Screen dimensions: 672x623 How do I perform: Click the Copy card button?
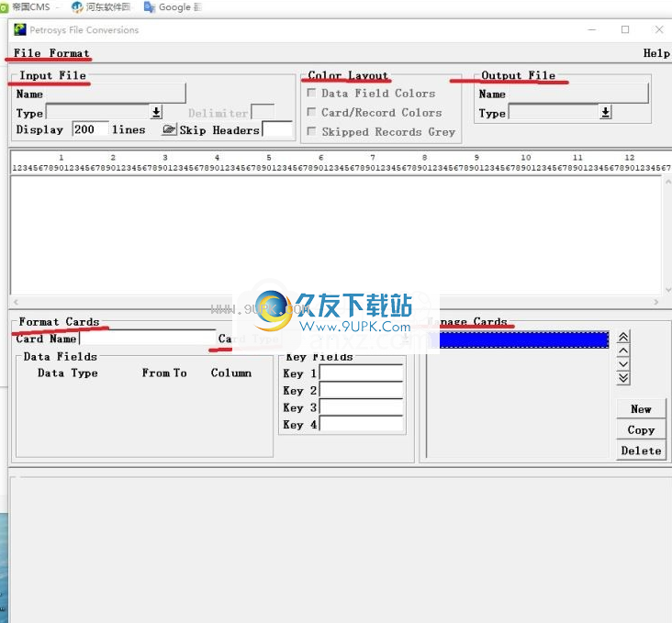point(641,429)
